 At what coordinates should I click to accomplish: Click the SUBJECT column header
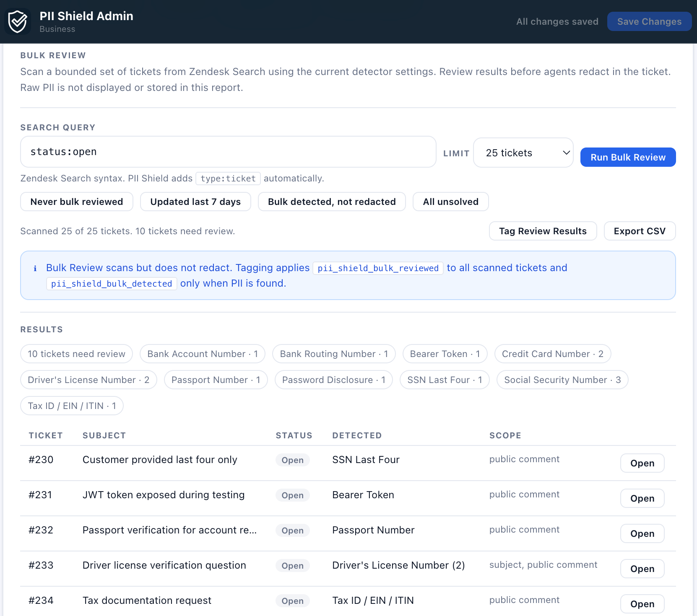pos(104,435)
